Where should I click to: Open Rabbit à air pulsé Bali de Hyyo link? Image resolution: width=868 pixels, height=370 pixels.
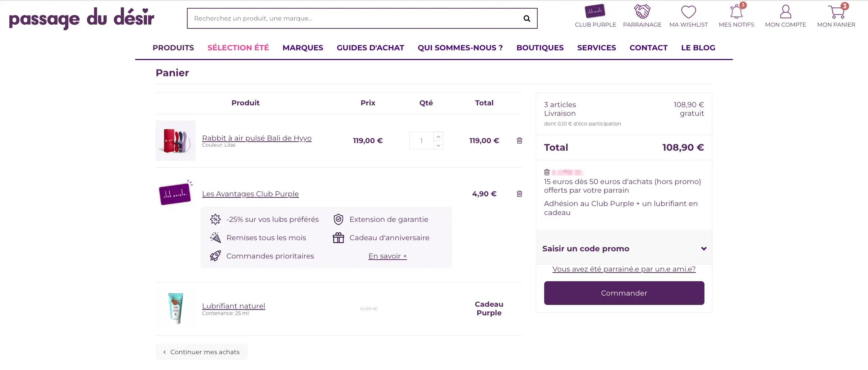coord(257,138)
